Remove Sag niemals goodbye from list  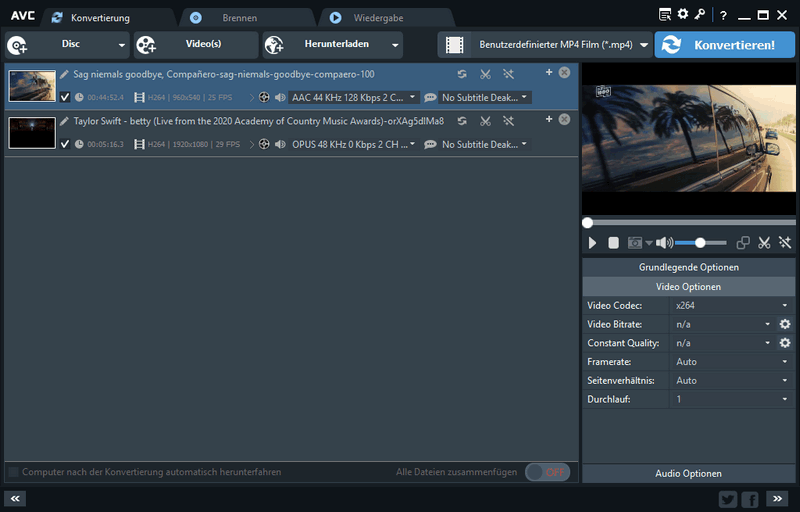pos(564,72)
